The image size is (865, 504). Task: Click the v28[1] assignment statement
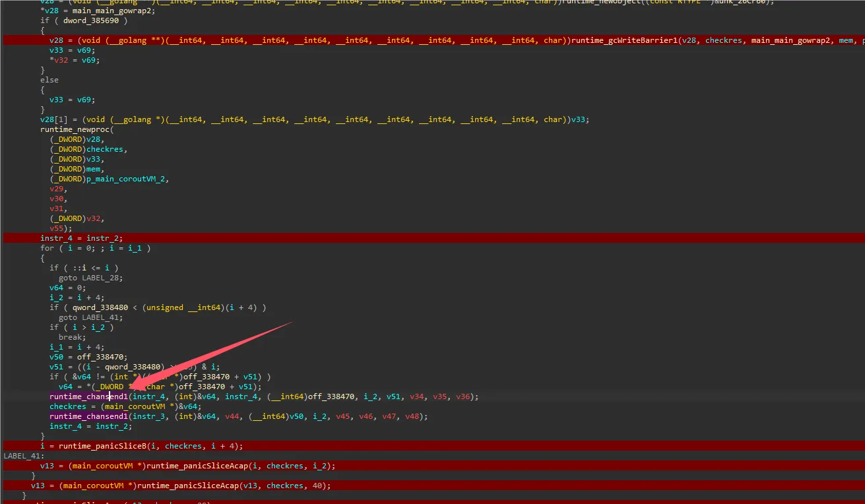315,119
